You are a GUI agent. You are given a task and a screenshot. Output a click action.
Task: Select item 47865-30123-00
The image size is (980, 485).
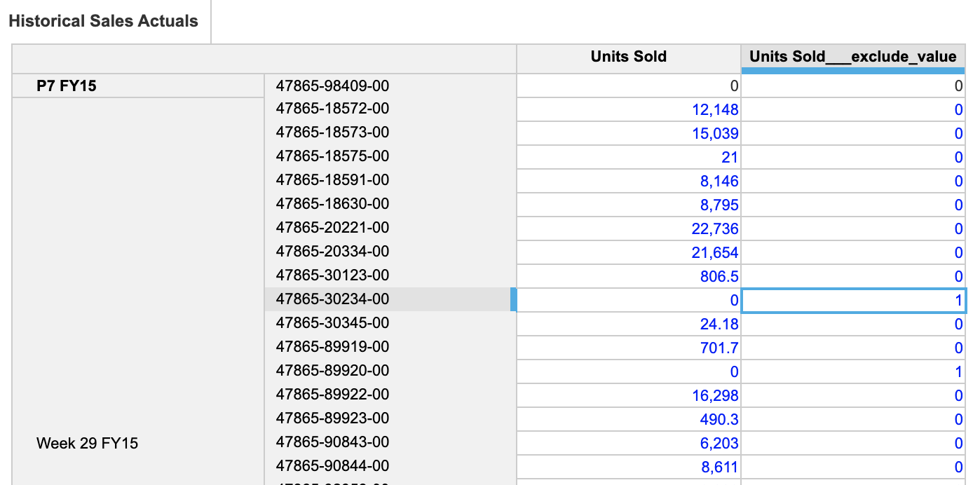tap(390, 276)
